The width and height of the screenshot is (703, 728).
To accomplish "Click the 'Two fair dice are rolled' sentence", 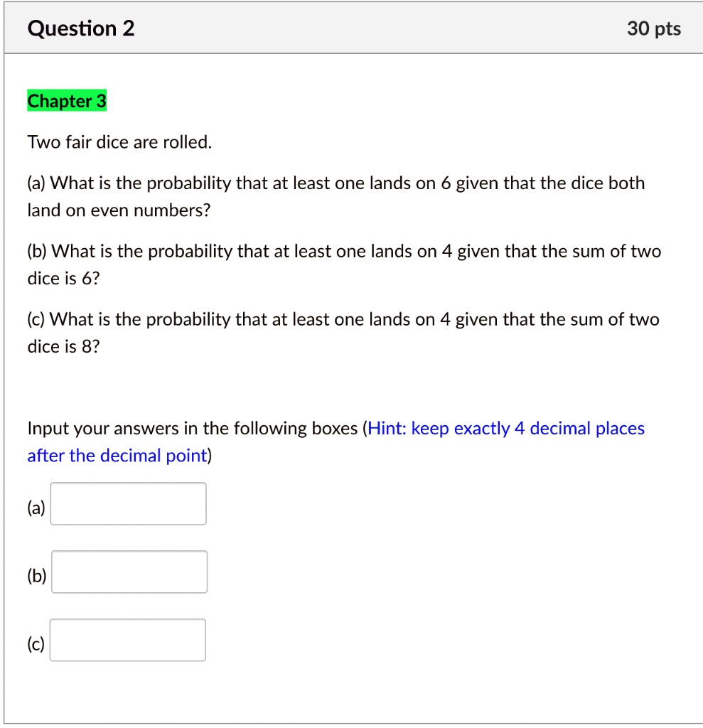I will 118,141.
